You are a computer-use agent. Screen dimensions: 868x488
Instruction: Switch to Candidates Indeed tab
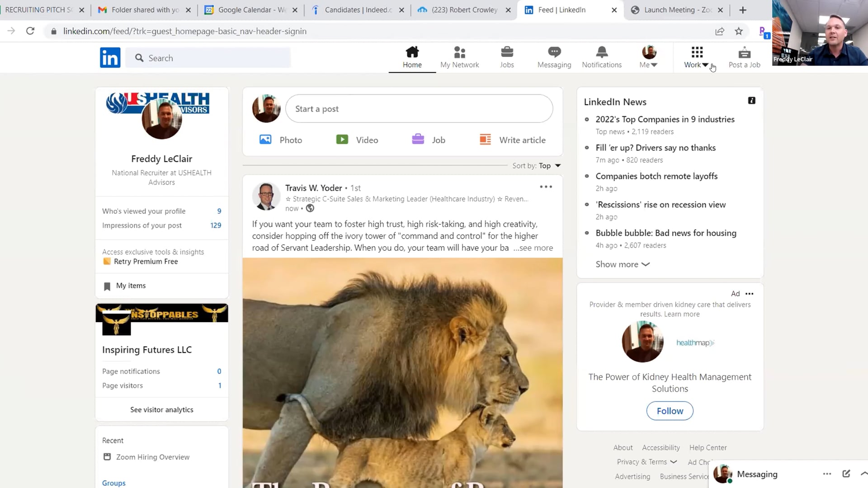358,10
